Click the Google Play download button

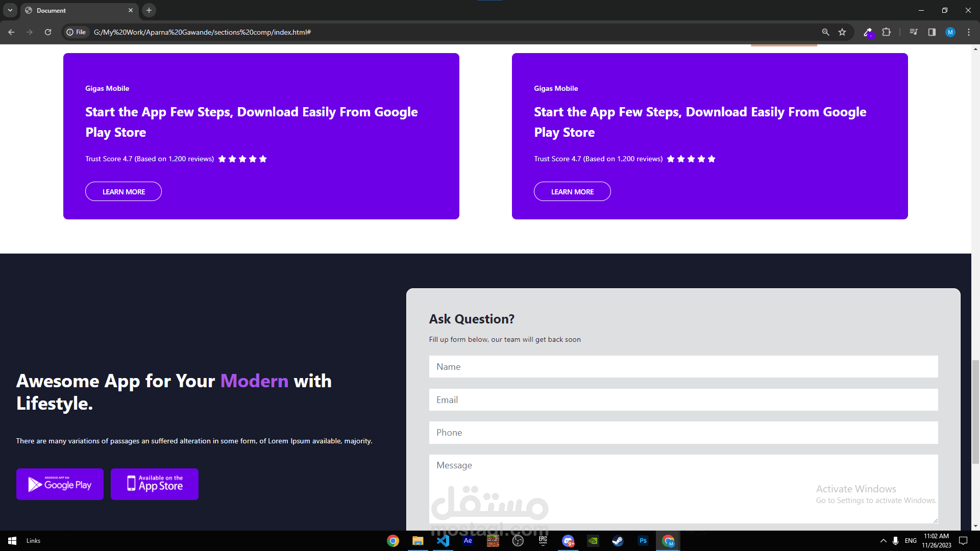(x=60, y=484)
